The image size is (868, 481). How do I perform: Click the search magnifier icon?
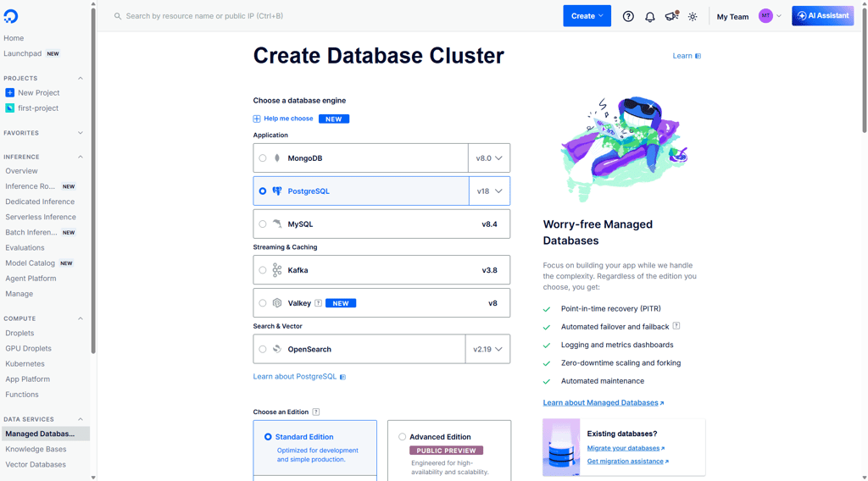click(118, 17)
